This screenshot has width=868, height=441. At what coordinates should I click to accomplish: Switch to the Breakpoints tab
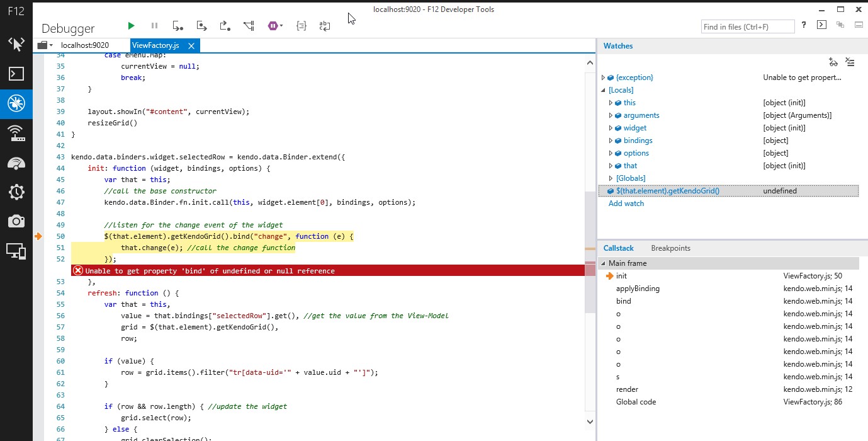coord(670,248)
